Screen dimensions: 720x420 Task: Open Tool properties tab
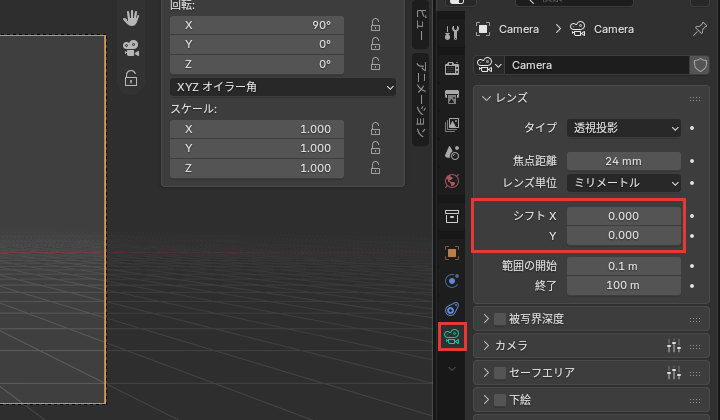[452, 33]
